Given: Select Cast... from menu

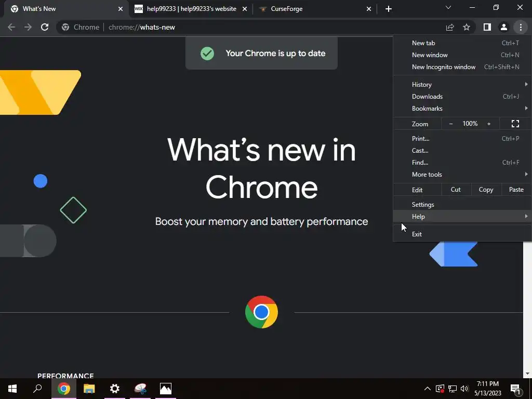Looking at the screenshot, I should [x=462, y=151].
